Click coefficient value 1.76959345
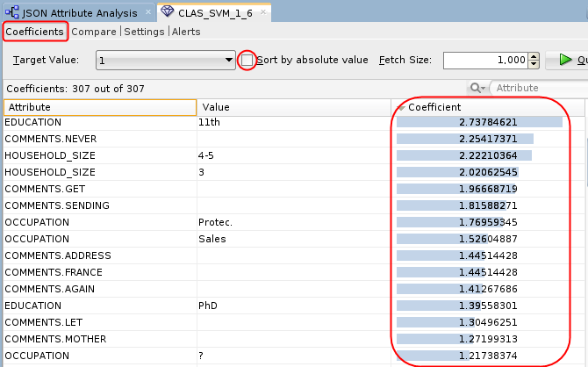This screenshot has height=367, width=588. coord(488,222)
